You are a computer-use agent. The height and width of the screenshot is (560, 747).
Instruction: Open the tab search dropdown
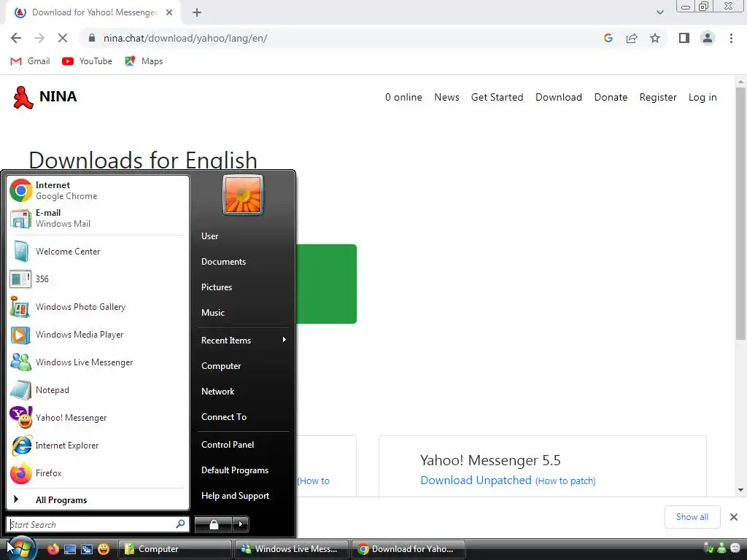[659, 12]
